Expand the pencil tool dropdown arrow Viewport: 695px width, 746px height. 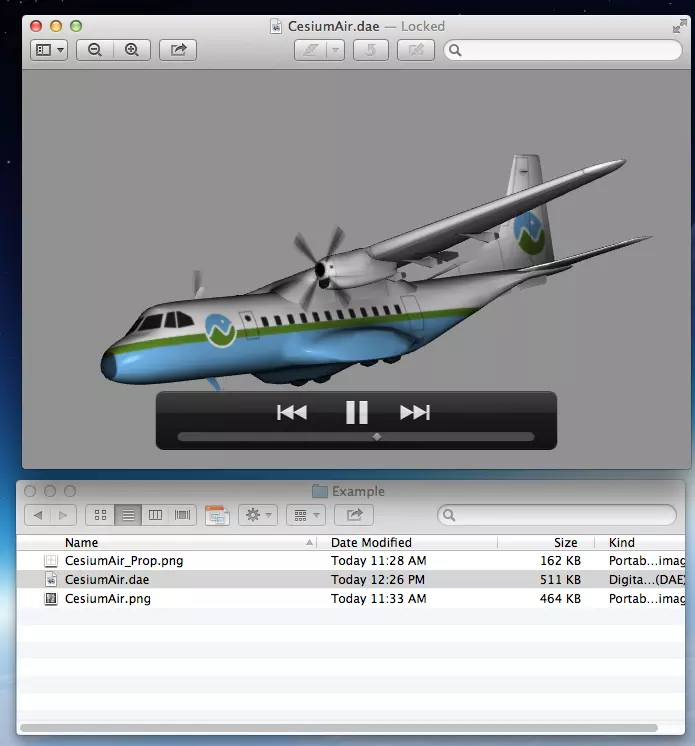tap(335, 50)
